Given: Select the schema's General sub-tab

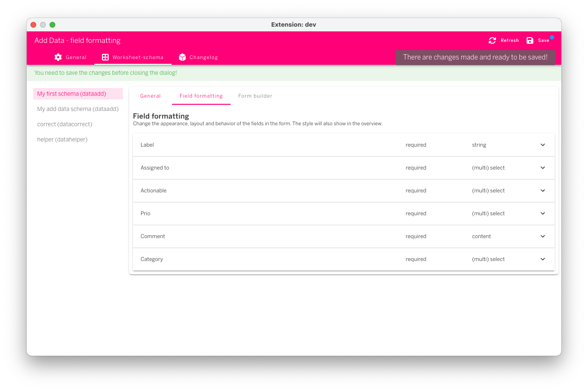Looking at the screenshot, I should pyautogui.click(x=151, y=96).
